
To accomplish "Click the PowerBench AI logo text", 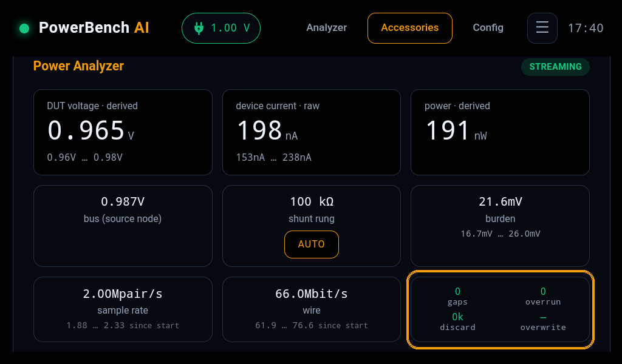I will 94,28.
